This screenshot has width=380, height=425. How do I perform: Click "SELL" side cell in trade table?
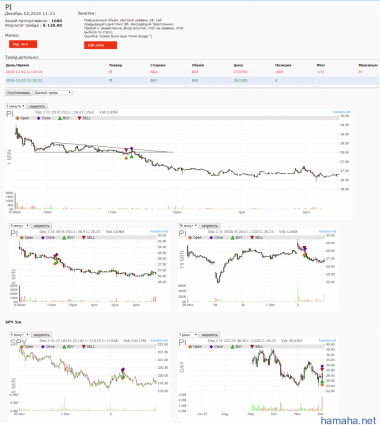pyautogui.click(x=154, y=72)
